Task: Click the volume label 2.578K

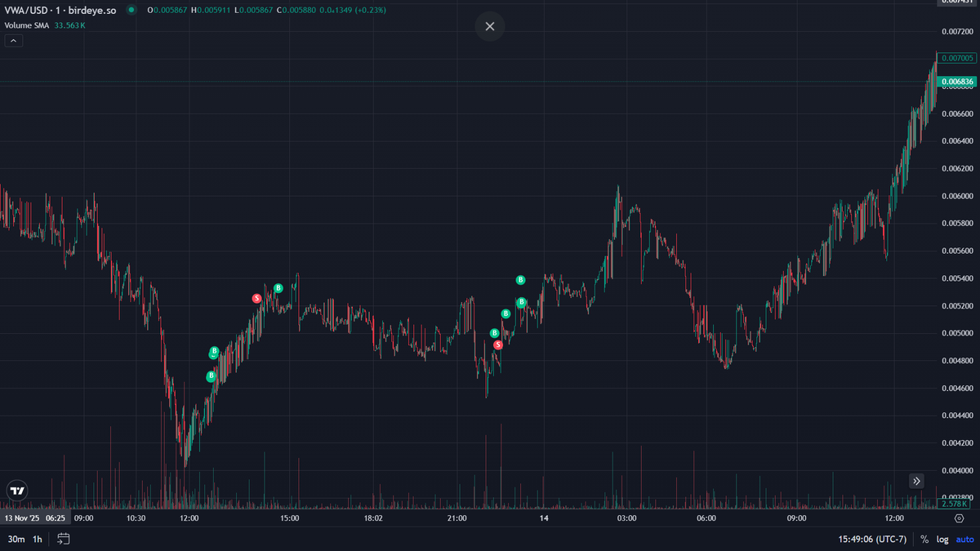Action: click(954, 504)
